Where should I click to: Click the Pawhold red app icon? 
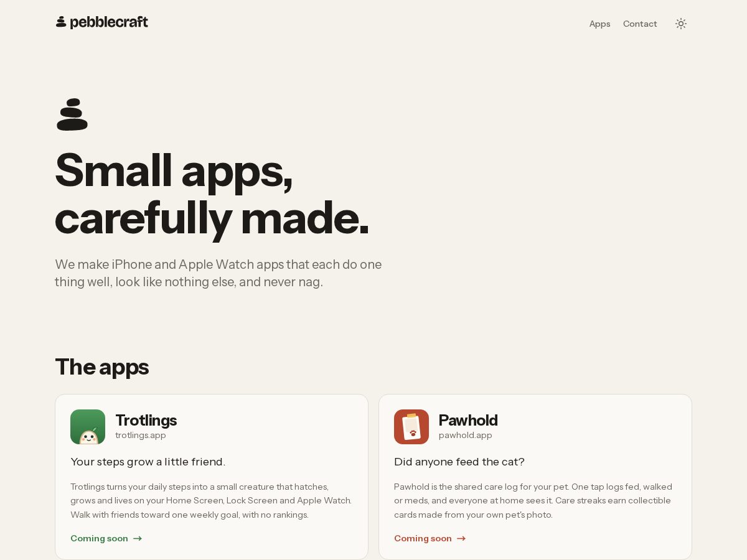tap(411, 427)
